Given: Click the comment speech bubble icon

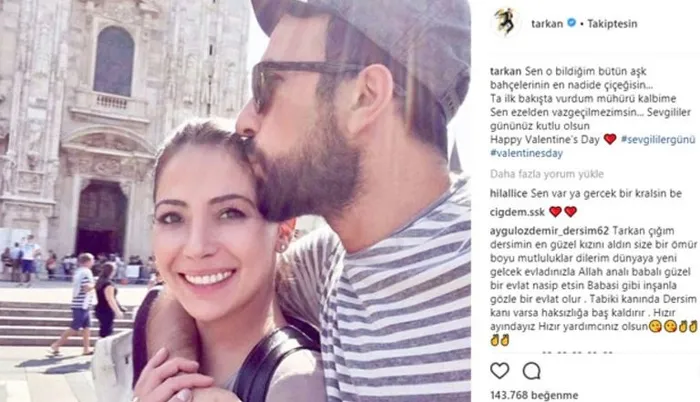Looking at the screenshot, I should pos(531,371).
